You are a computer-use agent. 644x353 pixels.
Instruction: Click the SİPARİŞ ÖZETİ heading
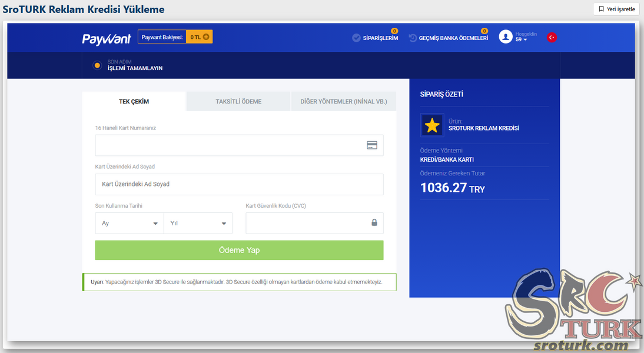[441, 94]
